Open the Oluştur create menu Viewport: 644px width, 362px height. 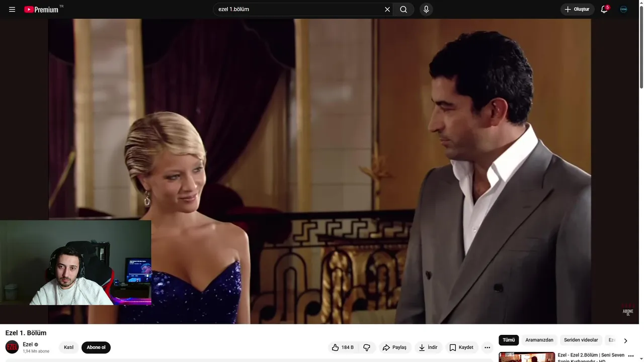click(577, 10)
